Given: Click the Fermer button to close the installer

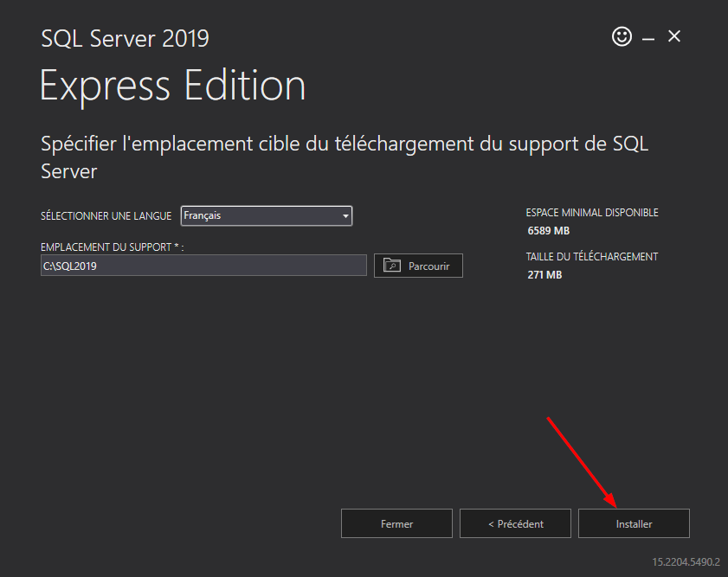Looking at the screenshot, I should (396, 523).
